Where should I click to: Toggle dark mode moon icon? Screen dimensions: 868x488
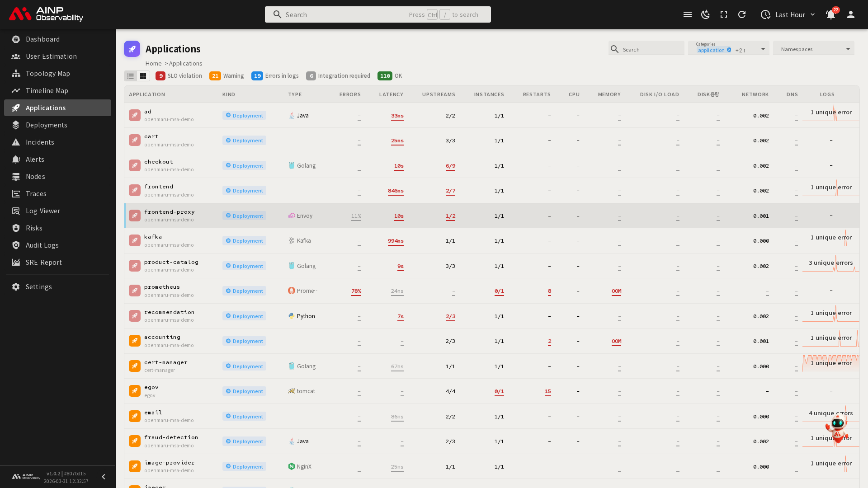point(705,14)
